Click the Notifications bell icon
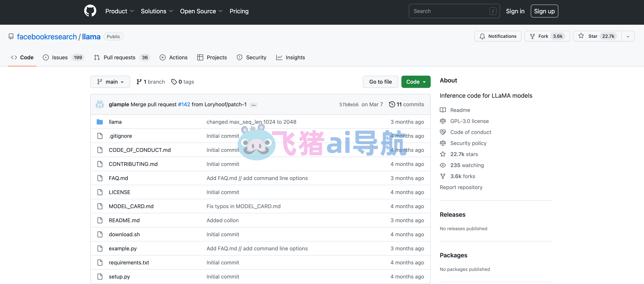The width and height of the screenshot is (644, 284). point(482,36)
